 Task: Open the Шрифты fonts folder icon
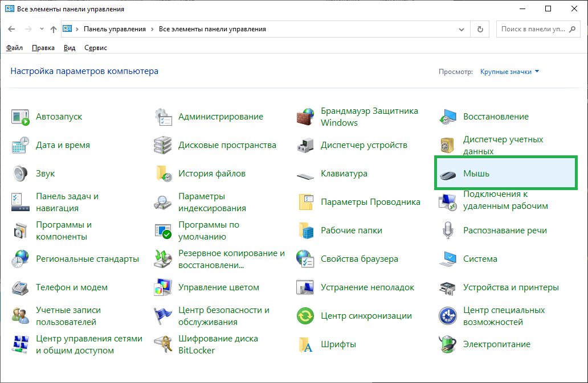click(x=305, y=344)
